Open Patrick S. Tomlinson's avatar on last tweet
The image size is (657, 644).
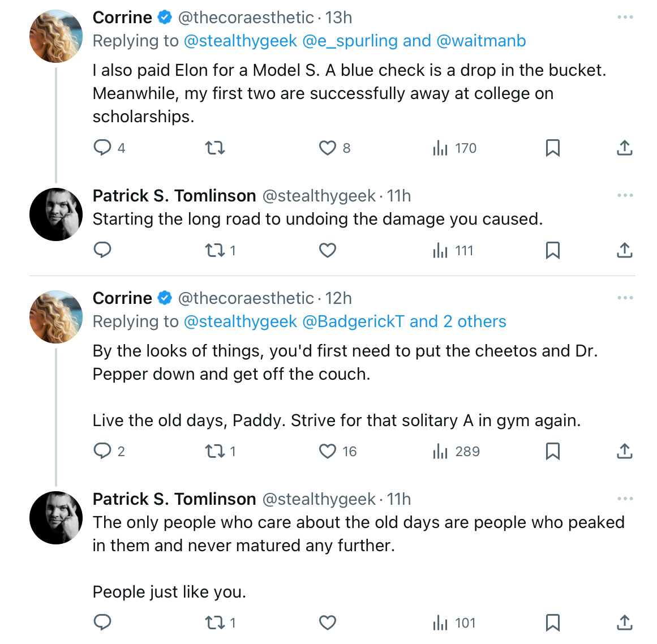click(x=55, y=518)
